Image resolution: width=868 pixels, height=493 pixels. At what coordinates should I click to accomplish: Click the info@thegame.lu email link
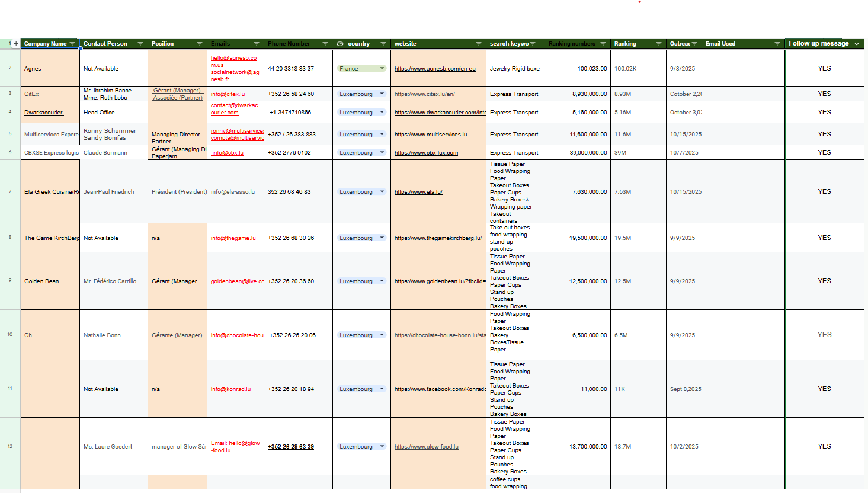click(233, 238)
